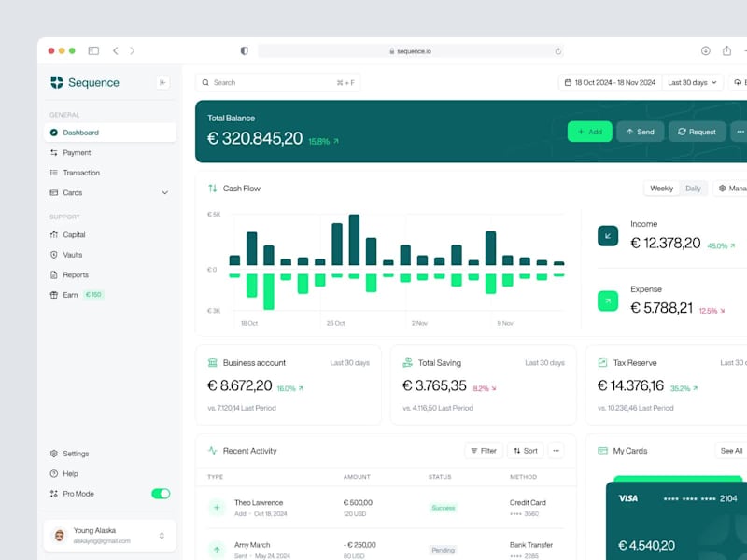Open the 18 Oct - 18 Nov date picker
Viewport: 747px width, 560px height.
tap(618, 82)
